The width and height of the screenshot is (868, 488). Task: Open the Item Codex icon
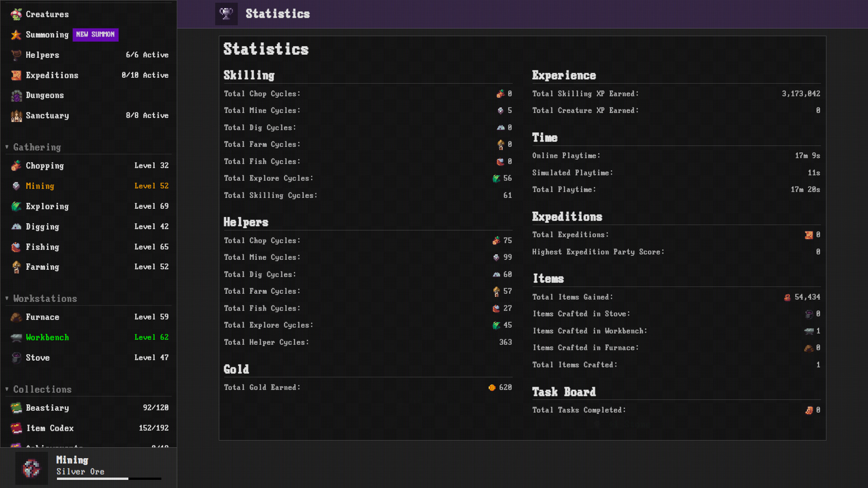point(16,428)
